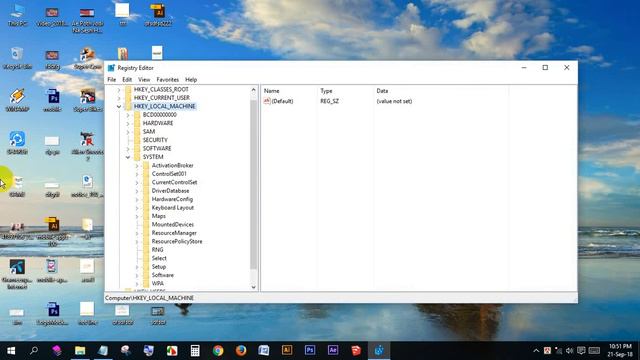The height and width of the screenshot is (360, 640).
Task: Open Adobe Photoshop from the taskbar
Action: tap(310, 350)
